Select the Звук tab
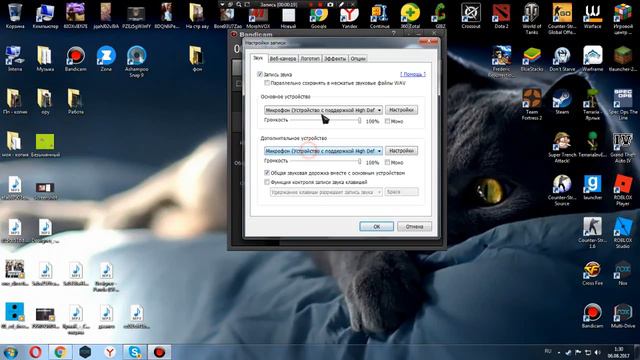The width and height of the screenshot is (640, 360). (x=258, y=58)
